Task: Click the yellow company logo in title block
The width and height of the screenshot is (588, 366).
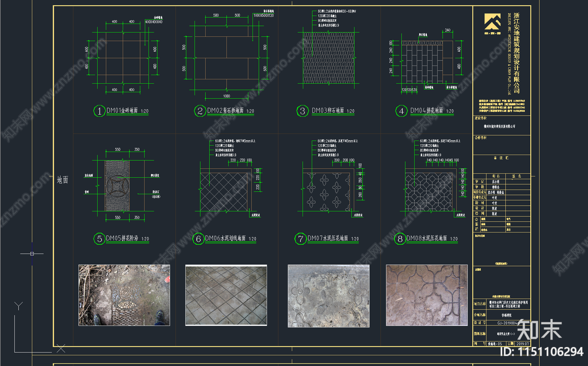Action: (x=492, y=22)
